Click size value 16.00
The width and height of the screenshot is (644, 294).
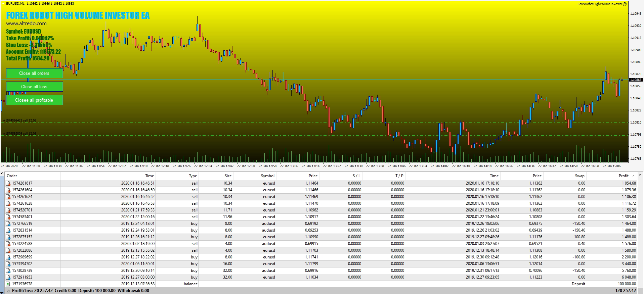[x=227, y=264]
